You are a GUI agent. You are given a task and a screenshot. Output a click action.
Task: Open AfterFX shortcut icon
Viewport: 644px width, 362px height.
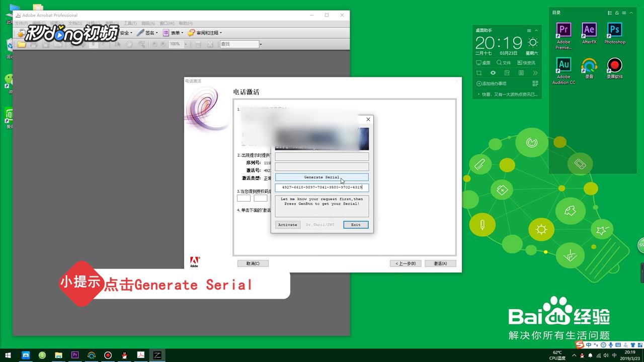click(589, 33)
